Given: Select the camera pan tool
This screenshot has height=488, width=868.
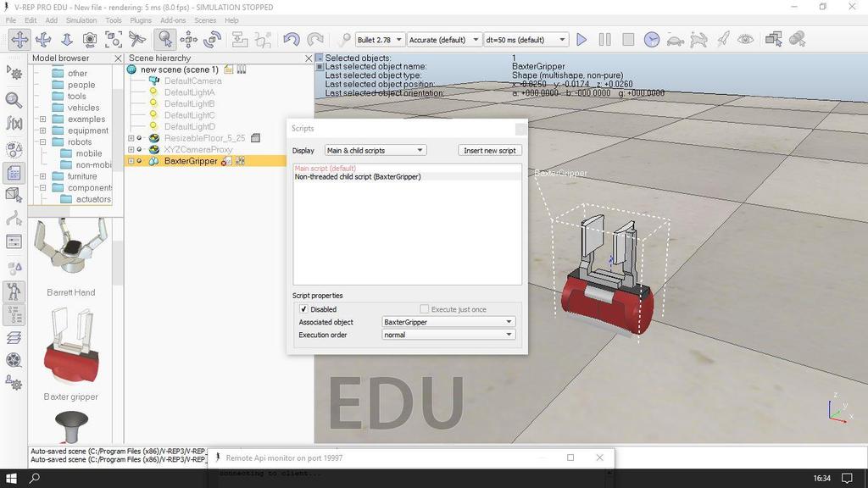Looking at the screenshot, I should pyautogui.click(x=19, y=39).
